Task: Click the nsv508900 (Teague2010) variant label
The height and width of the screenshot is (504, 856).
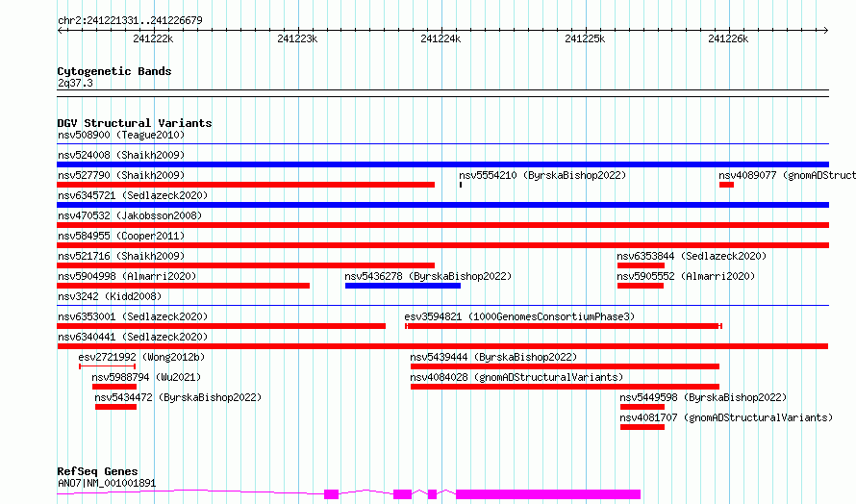Action: pyautogui.click(x=121, y=135)
